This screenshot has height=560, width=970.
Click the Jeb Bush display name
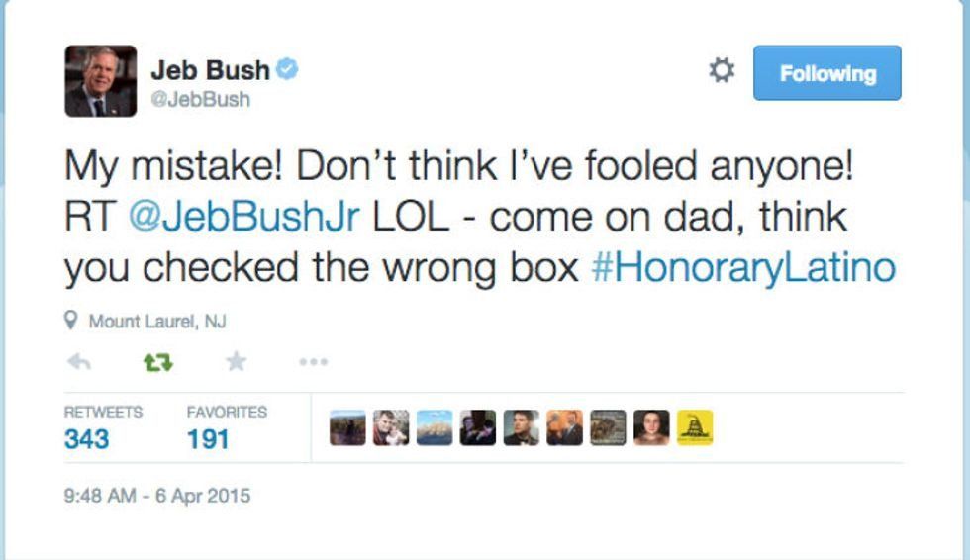[x=209, y=70]
